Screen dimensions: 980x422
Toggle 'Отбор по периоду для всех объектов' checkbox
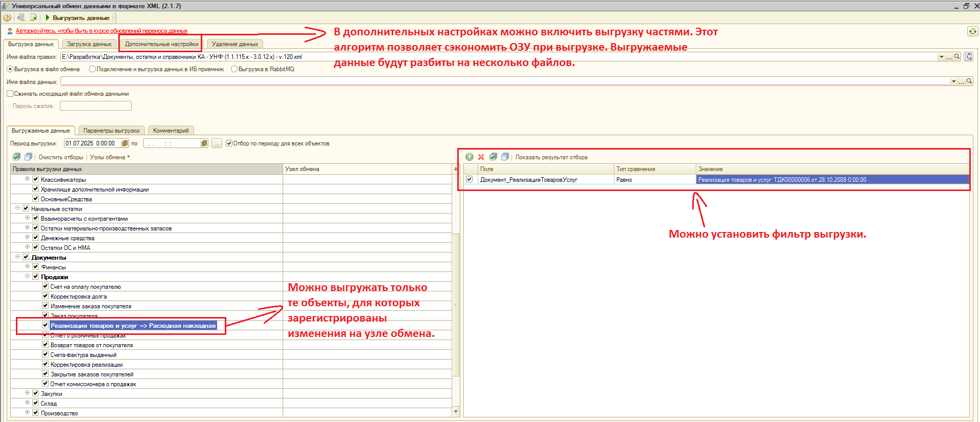pos(229,143)
